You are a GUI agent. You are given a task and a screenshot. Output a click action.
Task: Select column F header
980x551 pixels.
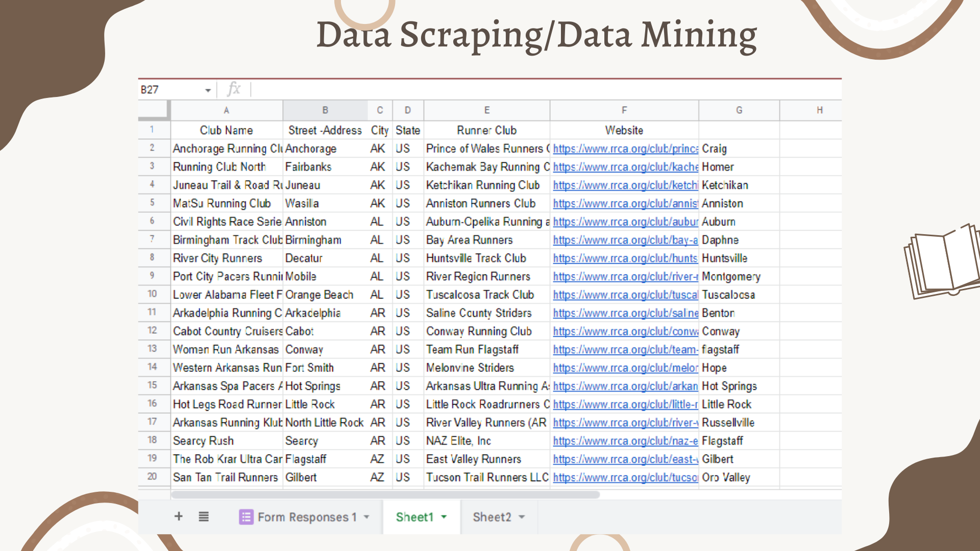pos(624,110)
